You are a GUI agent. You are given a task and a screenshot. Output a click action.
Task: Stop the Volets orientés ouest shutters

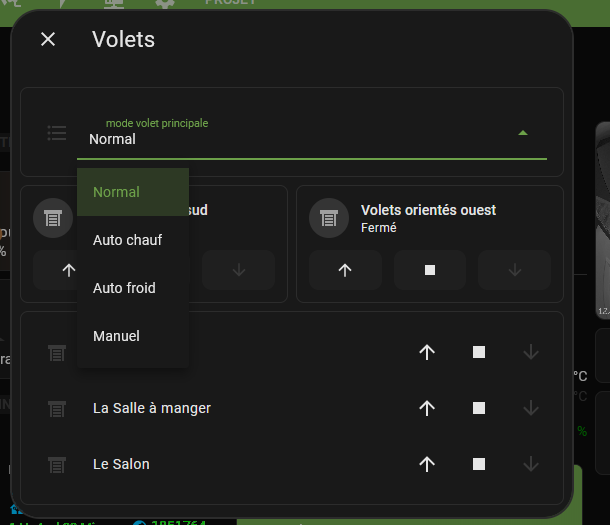click(430, 270)
